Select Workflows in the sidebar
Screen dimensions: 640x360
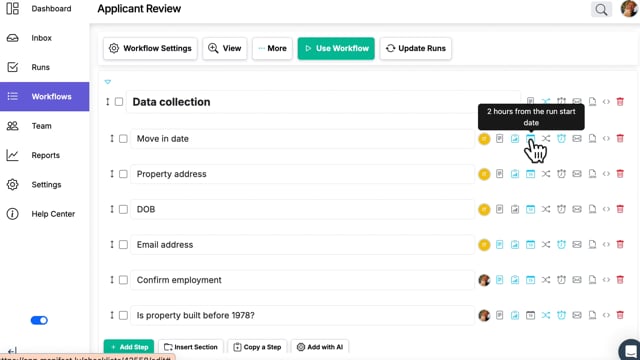coord(44,97)
